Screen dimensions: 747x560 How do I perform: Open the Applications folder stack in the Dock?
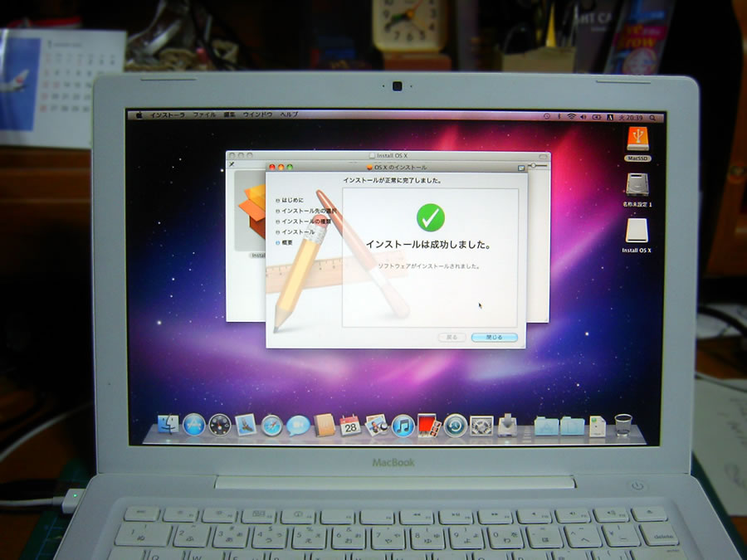(x=546, y=426)
